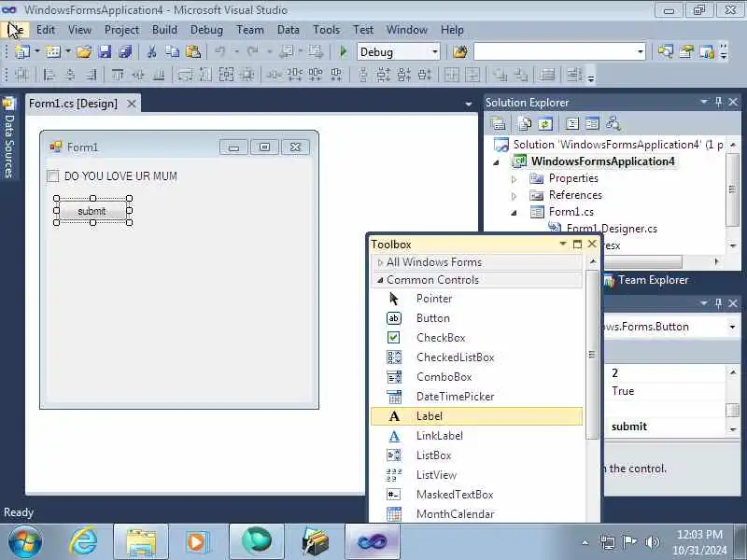Click the volume speaker icon in system tray
This screenshot has width=747, height=560.
pyautogui.click(x=652, y=542)
